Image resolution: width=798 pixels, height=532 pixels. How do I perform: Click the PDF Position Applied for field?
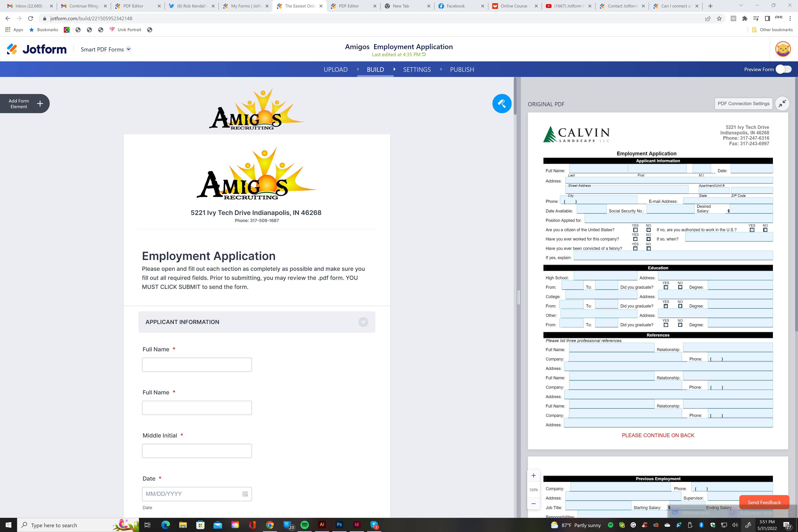679,218
